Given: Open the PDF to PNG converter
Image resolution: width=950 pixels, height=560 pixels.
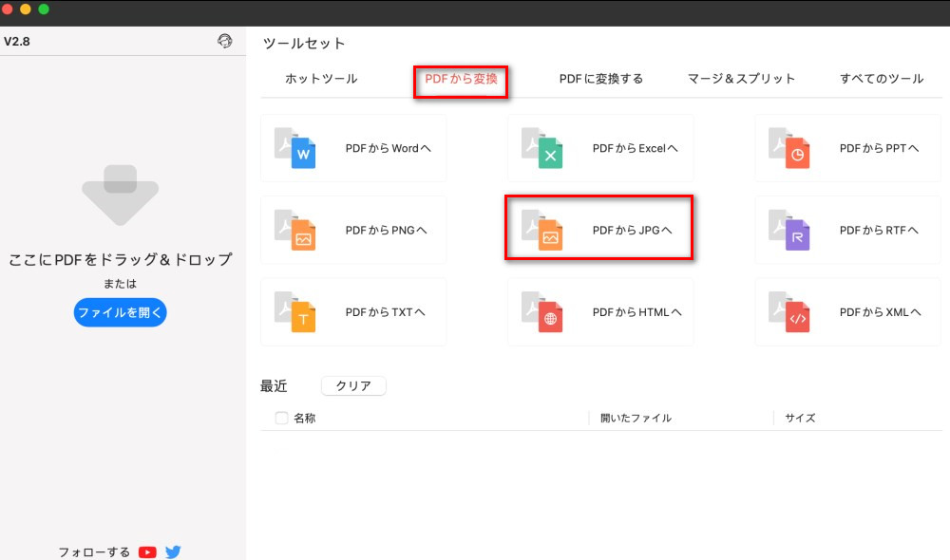Looking at the screenshot, I should click(x=352, y=230).
